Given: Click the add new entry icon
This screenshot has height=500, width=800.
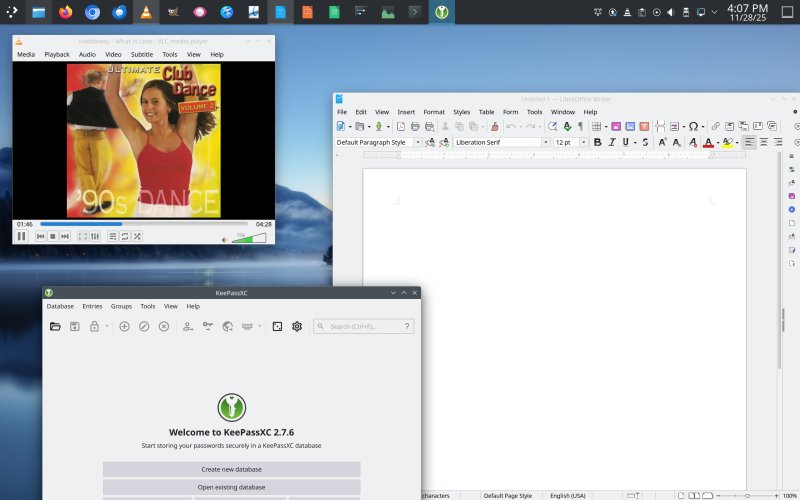Looking at the screenshot, I should click(x=125, y=326).
